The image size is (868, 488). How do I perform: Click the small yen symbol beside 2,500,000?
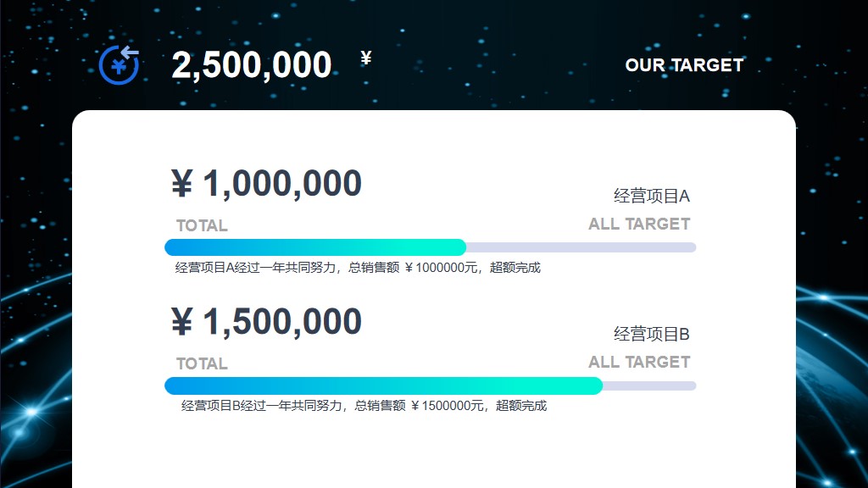tap(366, 58)
